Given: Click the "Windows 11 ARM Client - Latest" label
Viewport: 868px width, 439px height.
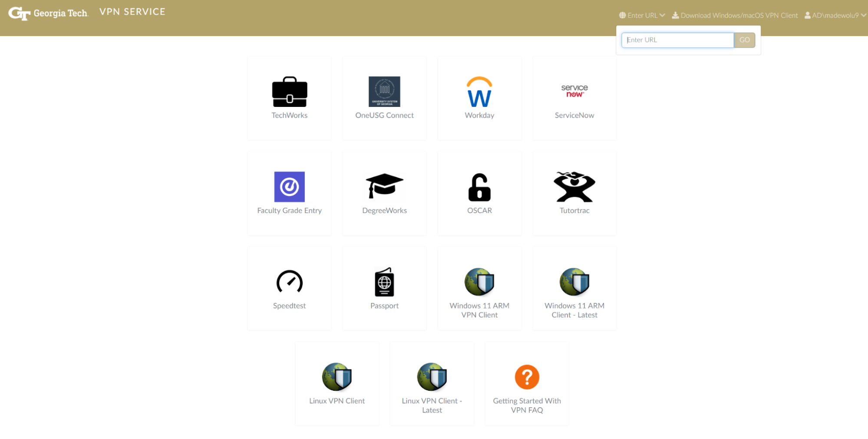Looking at the screenshot, I should 574,310.
